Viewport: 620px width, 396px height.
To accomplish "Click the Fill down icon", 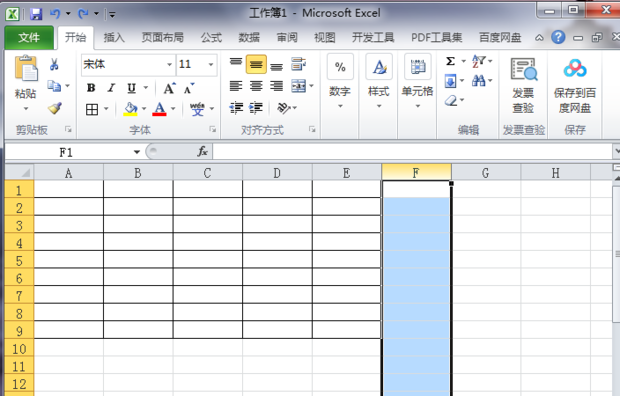I will tap(450, 81).
